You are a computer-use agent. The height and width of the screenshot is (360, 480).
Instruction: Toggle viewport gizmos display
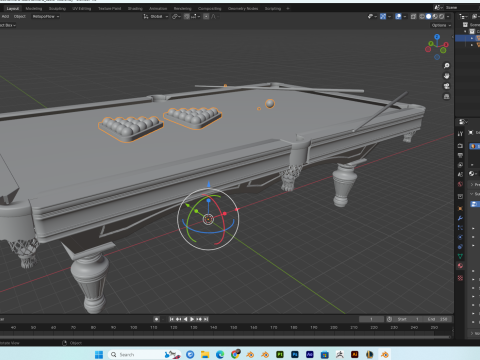(383, 16)
